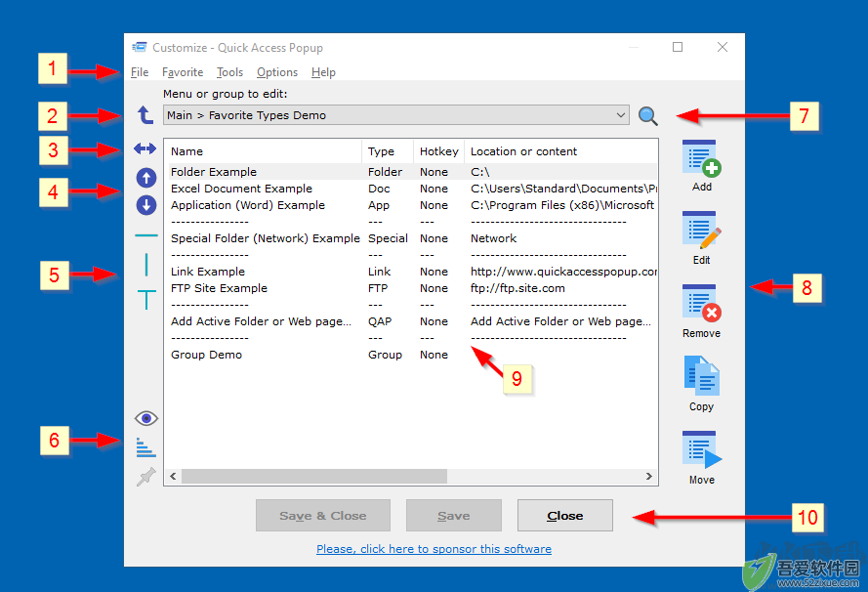Select the Excel Document Example row
Image resolution: width=868 pixels, height=592 pixels.
click(x=412, y=189)
